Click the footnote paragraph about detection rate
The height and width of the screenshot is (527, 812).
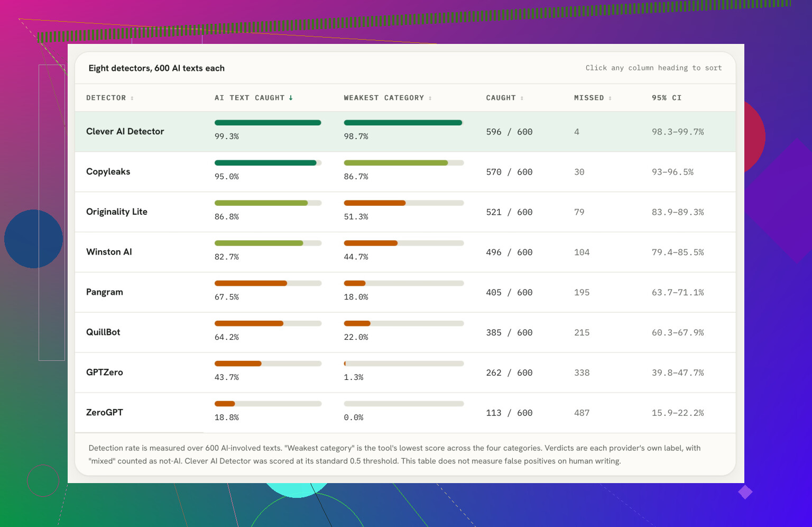click(394, 455)
